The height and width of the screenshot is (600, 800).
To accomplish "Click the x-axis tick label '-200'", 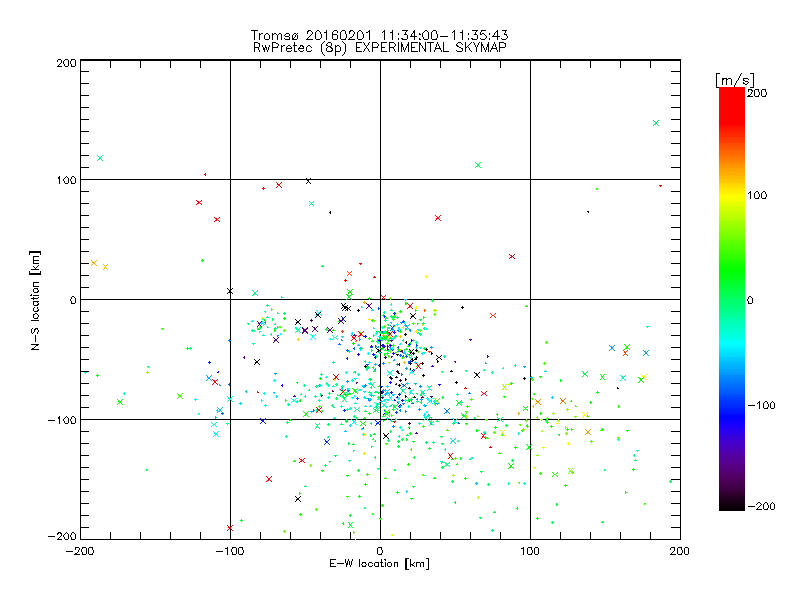I will (80, 551).
